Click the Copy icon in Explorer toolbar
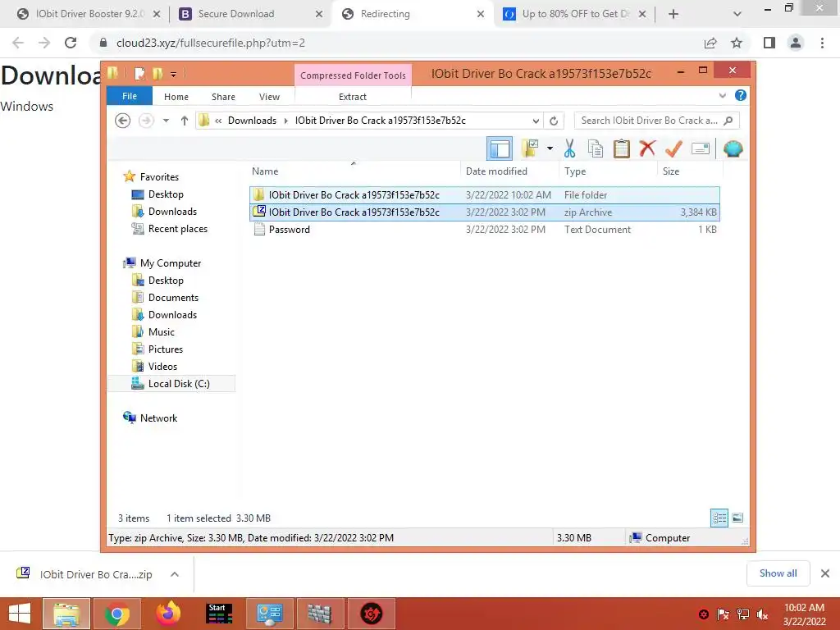840x630 pixels. (596, 148)
